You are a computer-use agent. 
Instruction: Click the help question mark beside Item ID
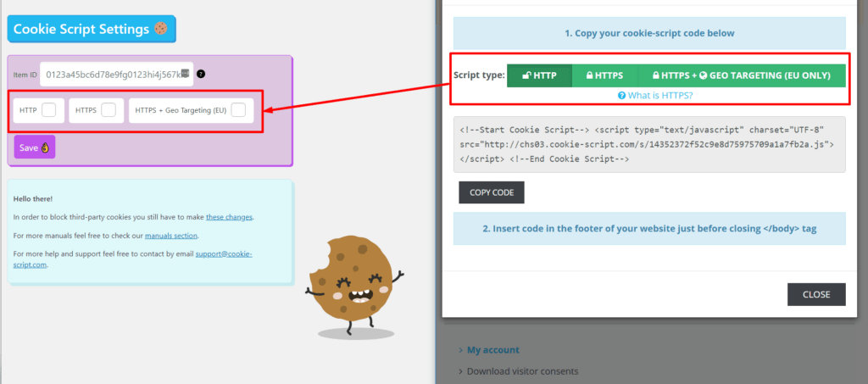[201, 75]
